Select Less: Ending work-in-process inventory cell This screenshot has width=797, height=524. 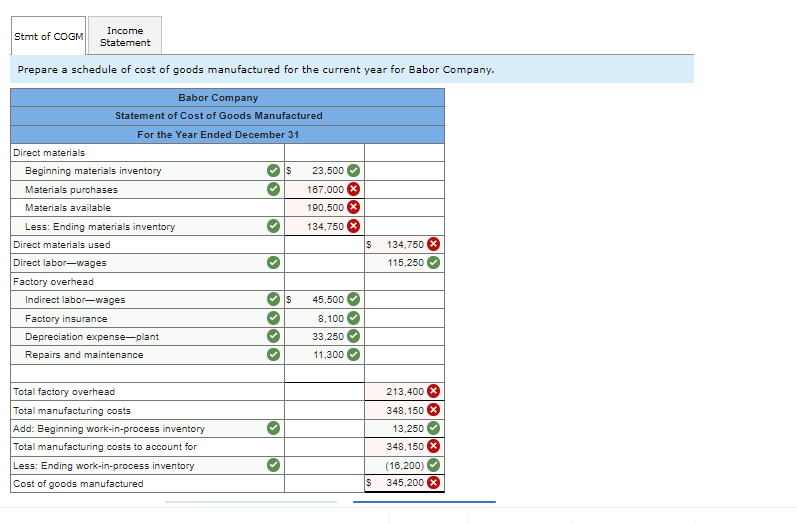click(x=147, y=465)
